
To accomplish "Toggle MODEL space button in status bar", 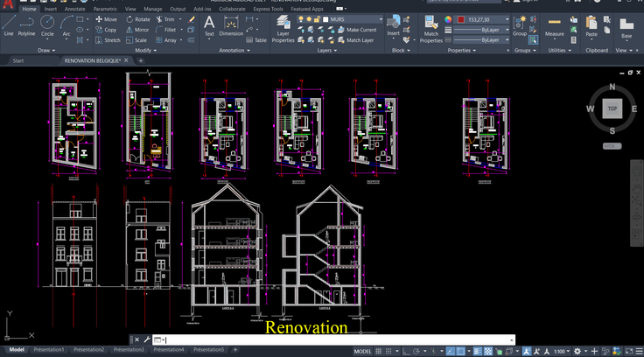I will (362, 351).
